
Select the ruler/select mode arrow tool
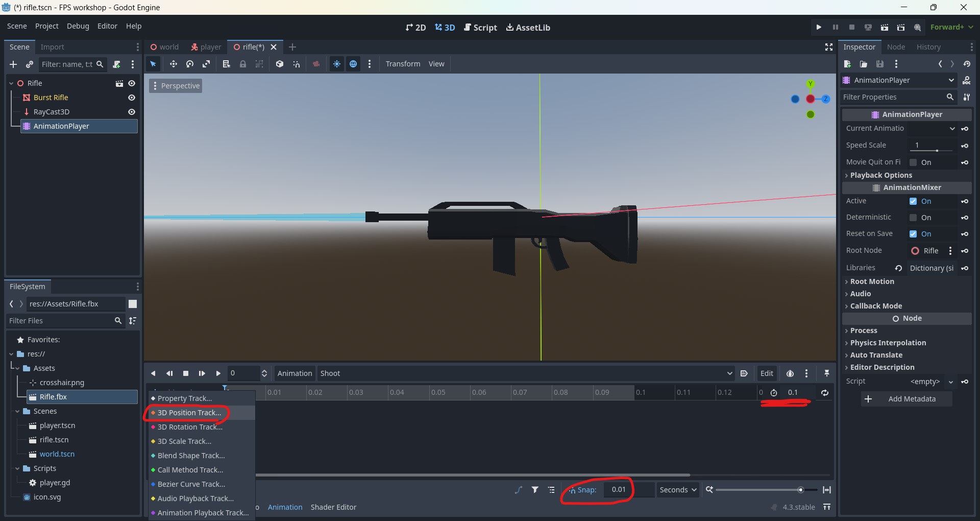[153, 64]
